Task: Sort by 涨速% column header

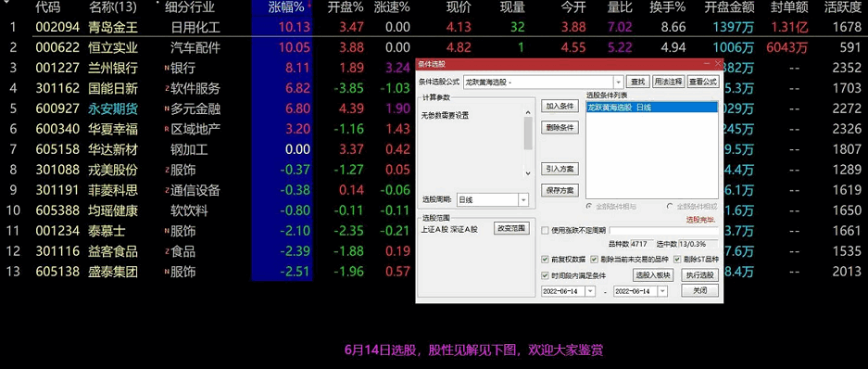Action: (x=392, y=7)
